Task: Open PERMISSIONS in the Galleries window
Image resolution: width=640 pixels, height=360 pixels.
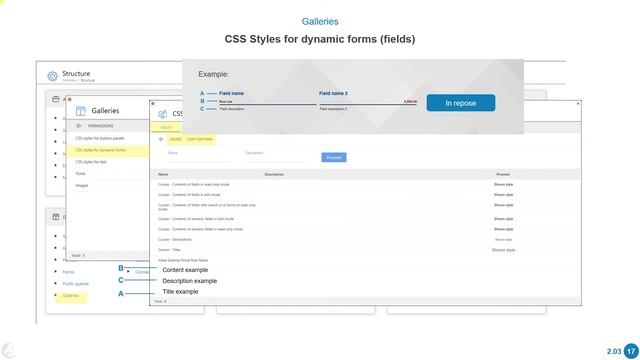Action: click(100, 126)
